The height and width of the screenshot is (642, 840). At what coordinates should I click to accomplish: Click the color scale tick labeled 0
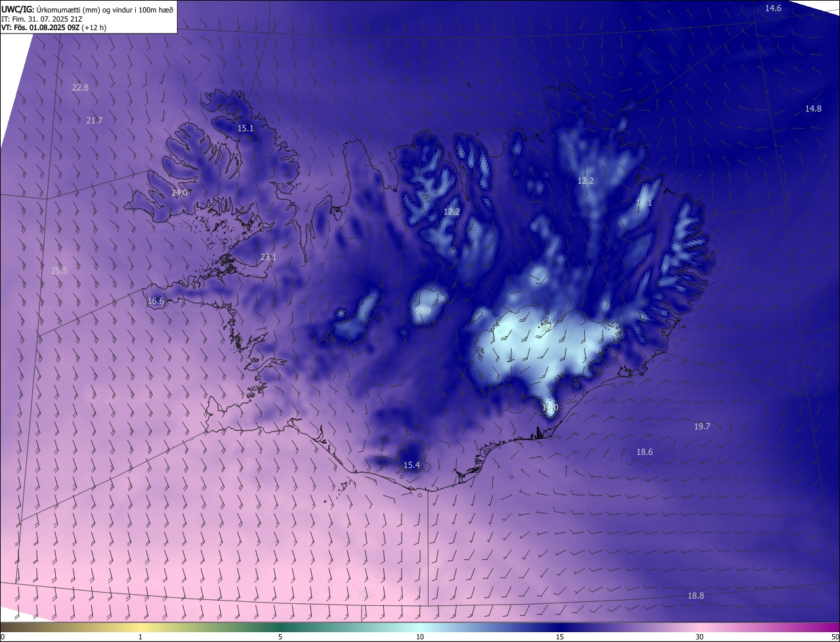pyautogui.click(x=3, y=637)
